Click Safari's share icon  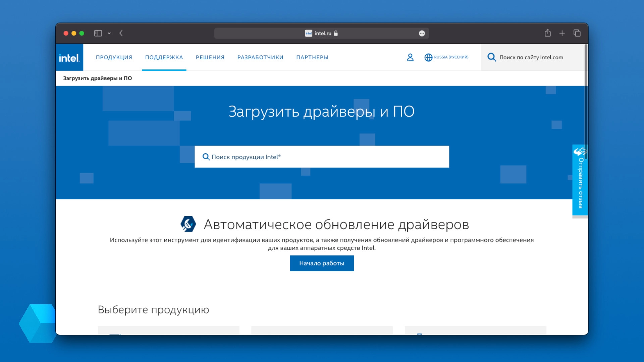click(x=547, y=33)
